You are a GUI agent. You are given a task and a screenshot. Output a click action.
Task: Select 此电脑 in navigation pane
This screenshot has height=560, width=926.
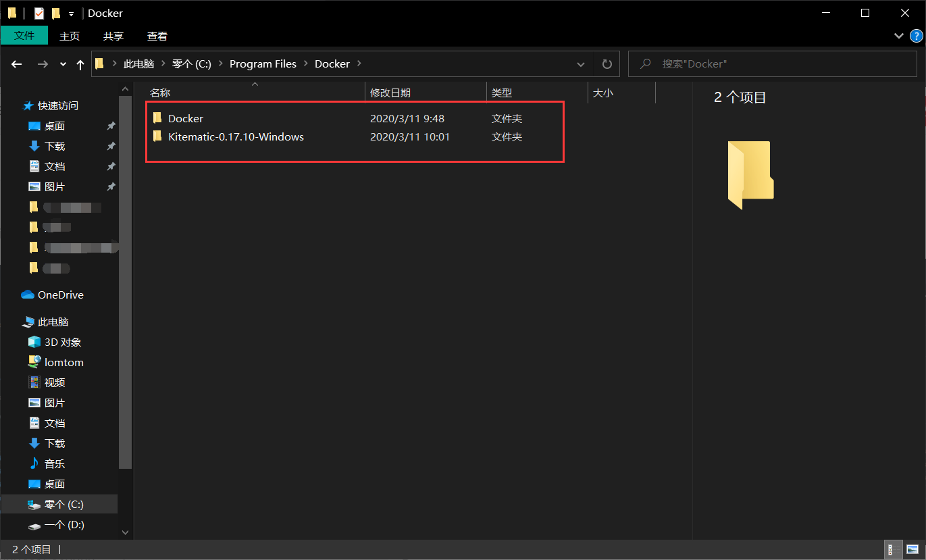click(53, 322)
